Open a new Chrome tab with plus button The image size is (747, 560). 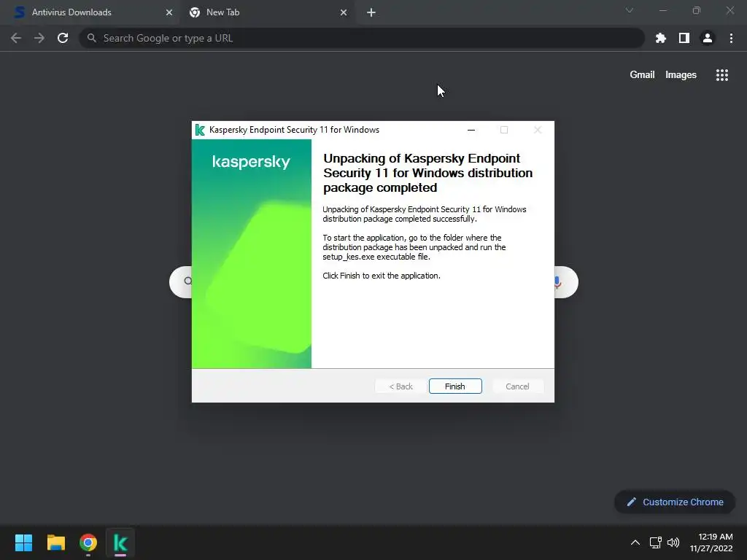point(371,12)
